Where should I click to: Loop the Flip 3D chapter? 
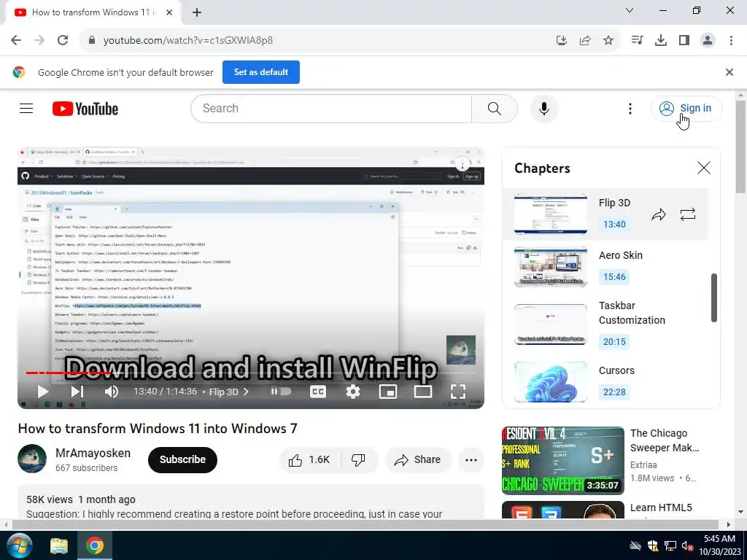tap(687, 214)
